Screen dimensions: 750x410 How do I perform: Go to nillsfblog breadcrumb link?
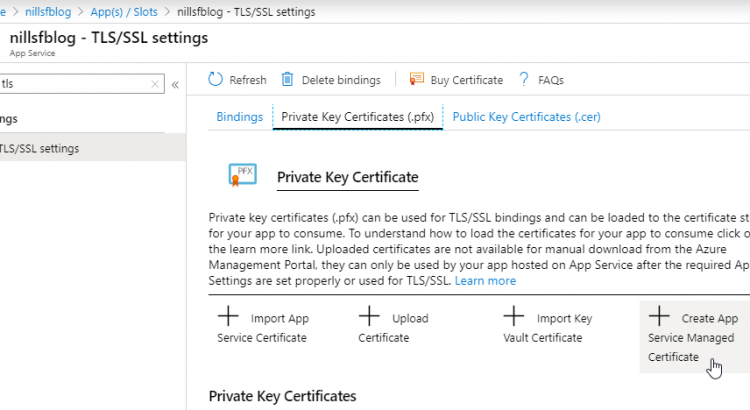tap(48, 12)
